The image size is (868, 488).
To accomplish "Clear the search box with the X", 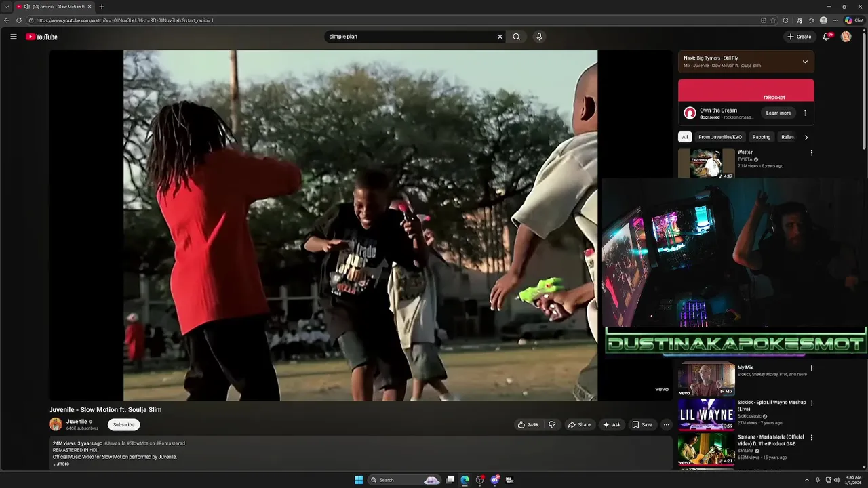I will click(x=500, y=37).
